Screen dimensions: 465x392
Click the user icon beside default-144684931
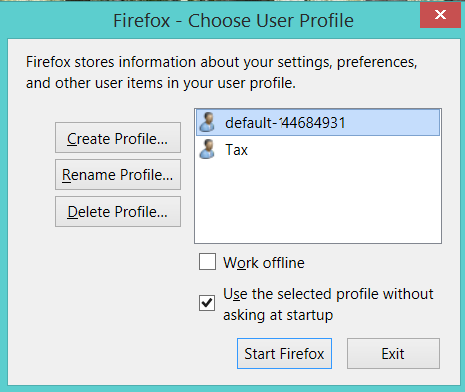coord(207,122)
